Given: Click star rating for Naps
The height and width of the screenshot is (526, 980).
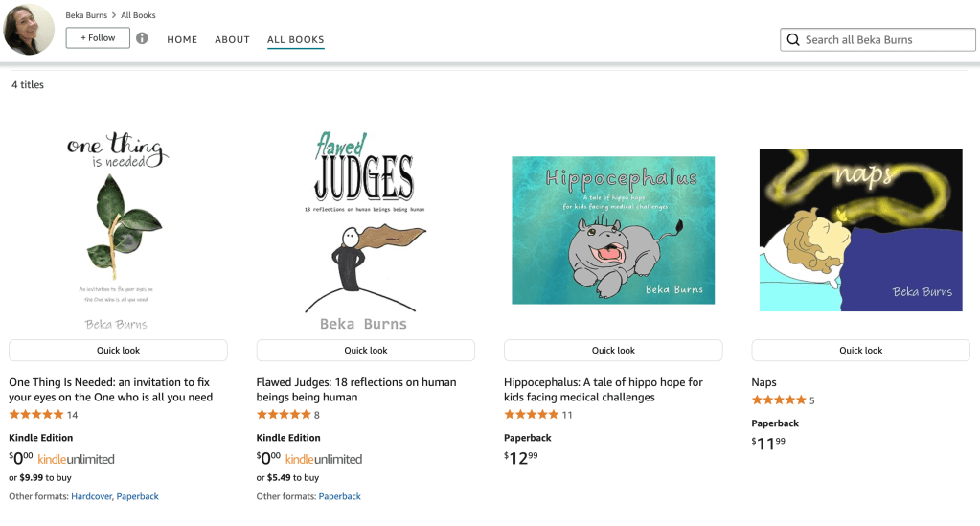Looking at the screenshot, I should coord(778,400).
